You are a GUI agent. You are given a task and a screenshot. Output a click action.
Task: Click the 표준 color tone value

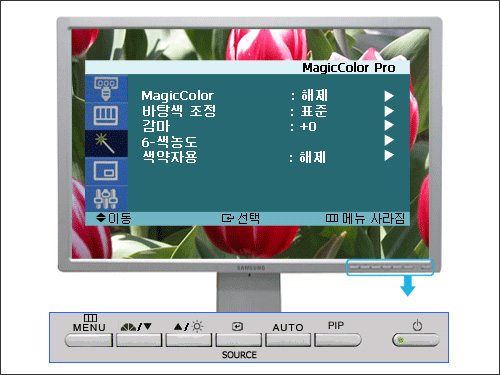point(314,111)
